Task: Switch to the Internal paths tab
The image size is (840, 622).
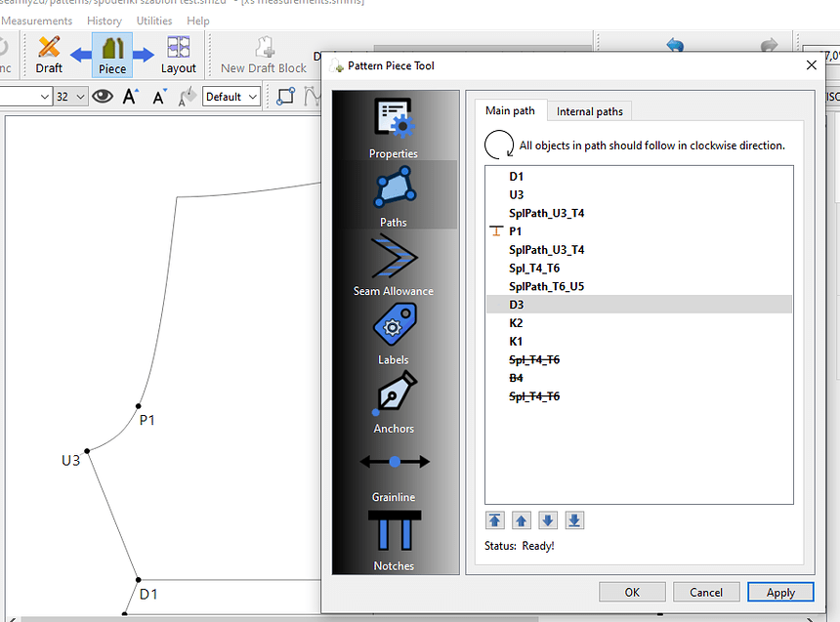Action: 589,111
